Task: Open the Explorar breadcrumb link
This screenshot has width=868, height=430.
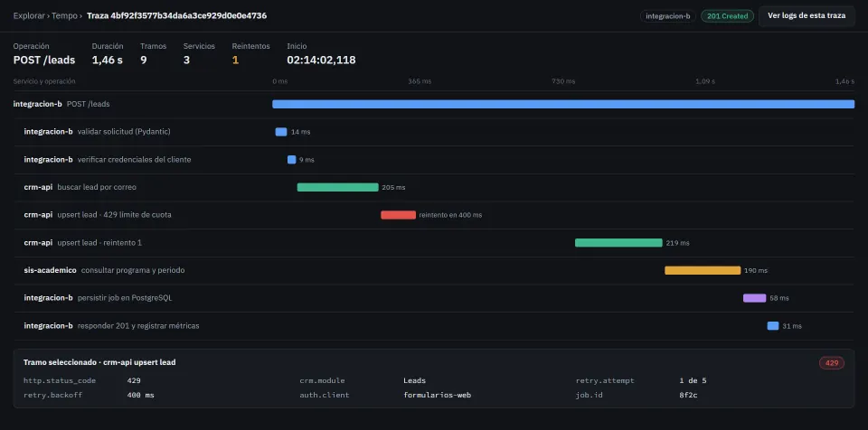Action: click(x=29, y=15)
